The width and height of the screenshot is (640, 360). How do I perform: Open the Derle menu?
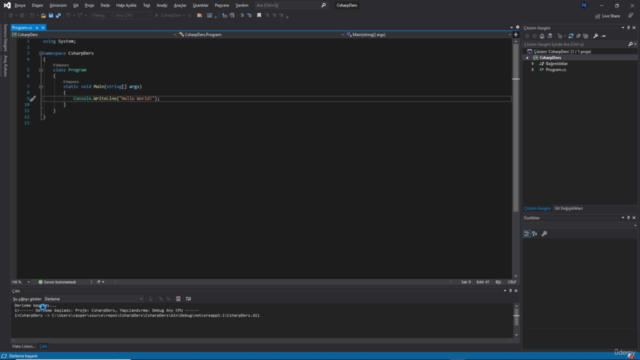pos(105,5)
